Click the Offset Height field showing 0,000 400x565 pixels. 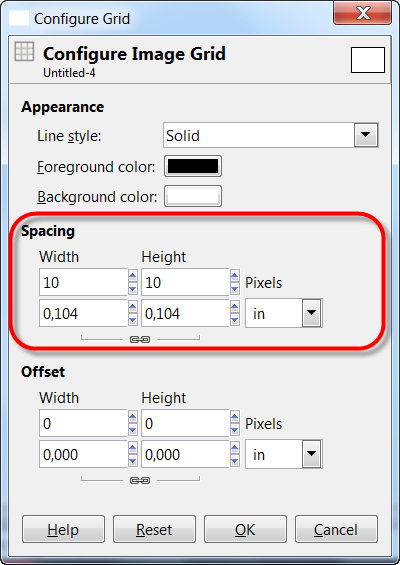(185, 454)
